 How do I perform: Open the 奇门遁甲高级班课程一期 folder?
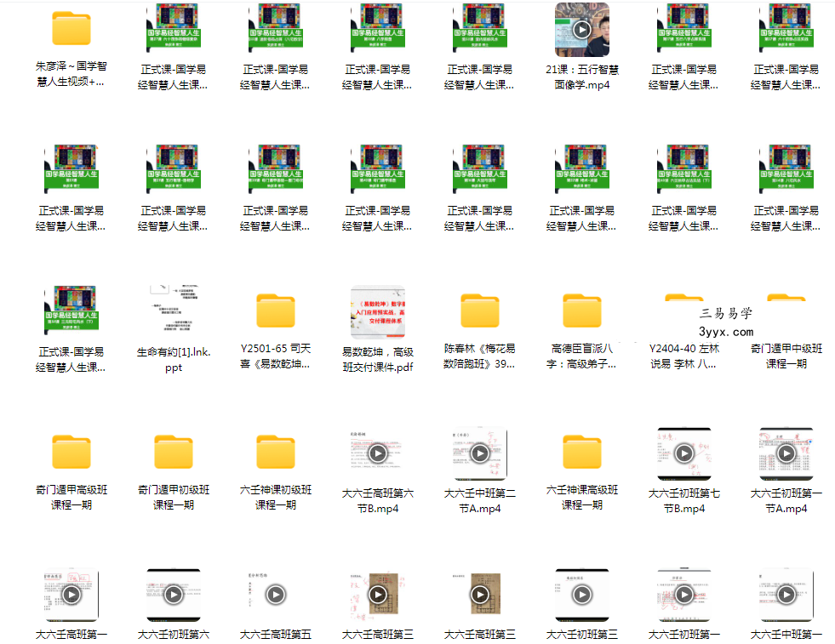click(71, 453)
